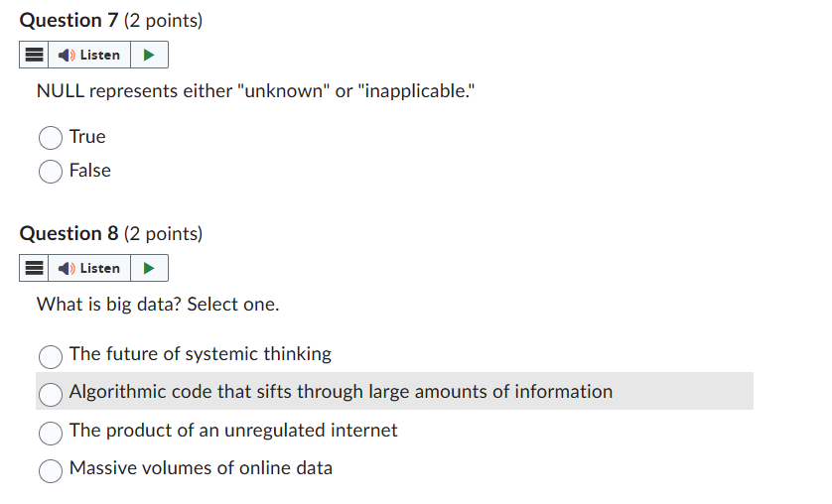
Task: Open the Question 8 reader menu icon
Action: pos(33,269)
